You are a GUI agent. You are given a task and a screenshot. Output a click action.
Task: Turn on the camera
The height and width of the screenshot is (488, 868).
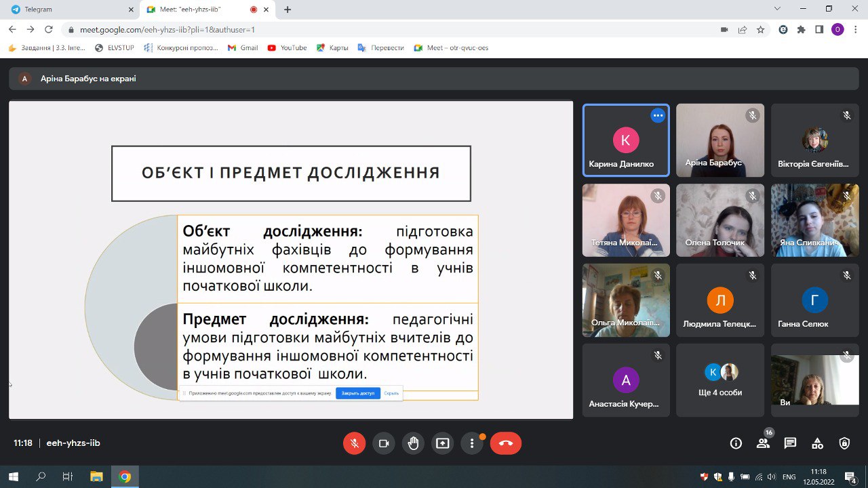click(x=384, y=443)
